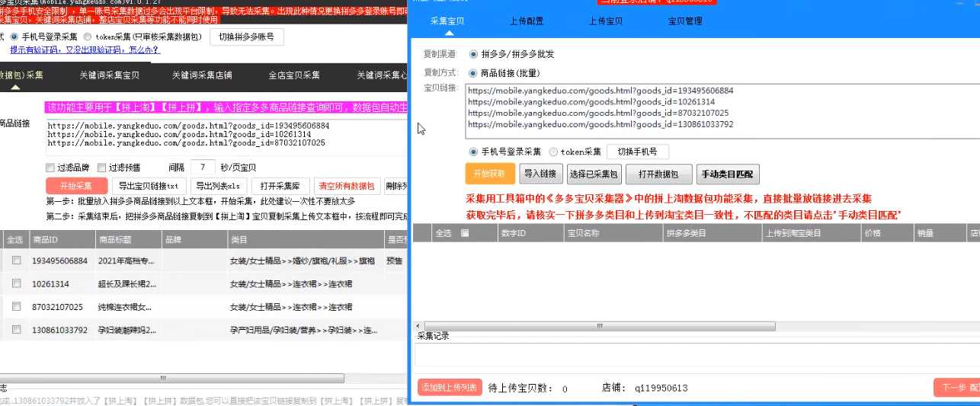Click the 商品ID column header in left table
This screenshot has width=980, height=406.
point(61,239)
